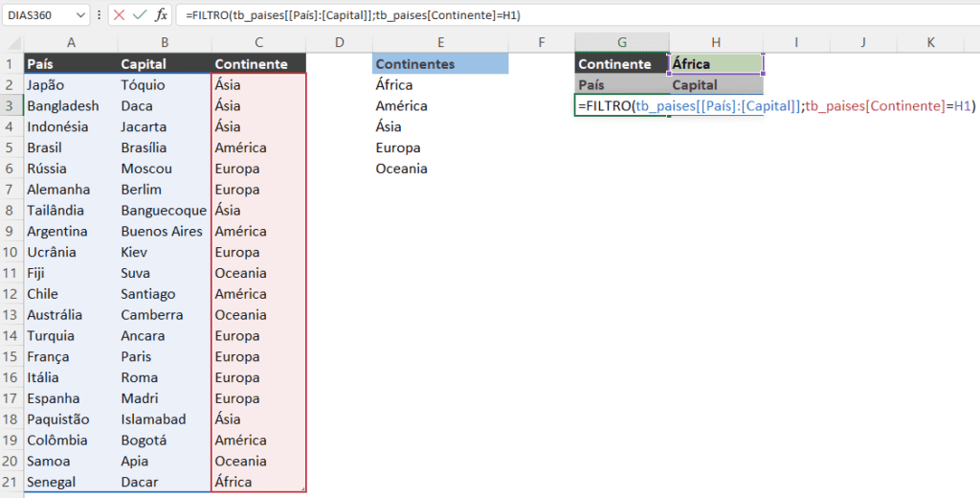The width and height of the screenshot is (980, 498).
Task: Select the cell 'Alemanha'
Action: click(x=71, y=190)
